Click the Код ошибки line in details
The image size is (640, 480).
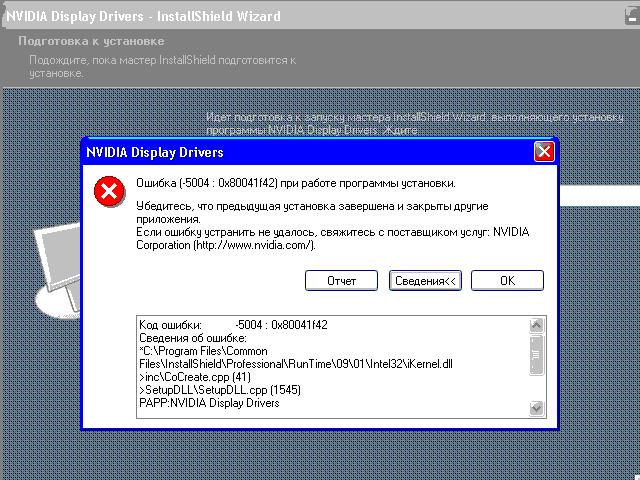tap(233, 325)
